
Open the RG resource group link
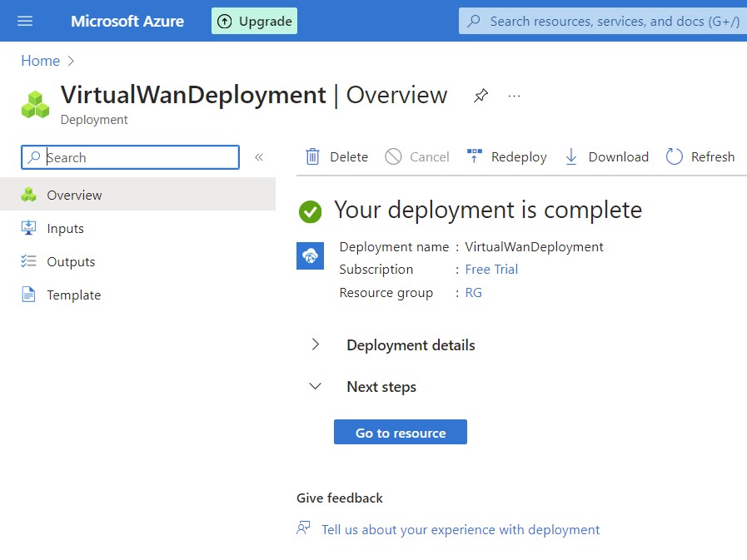(473, 292)
